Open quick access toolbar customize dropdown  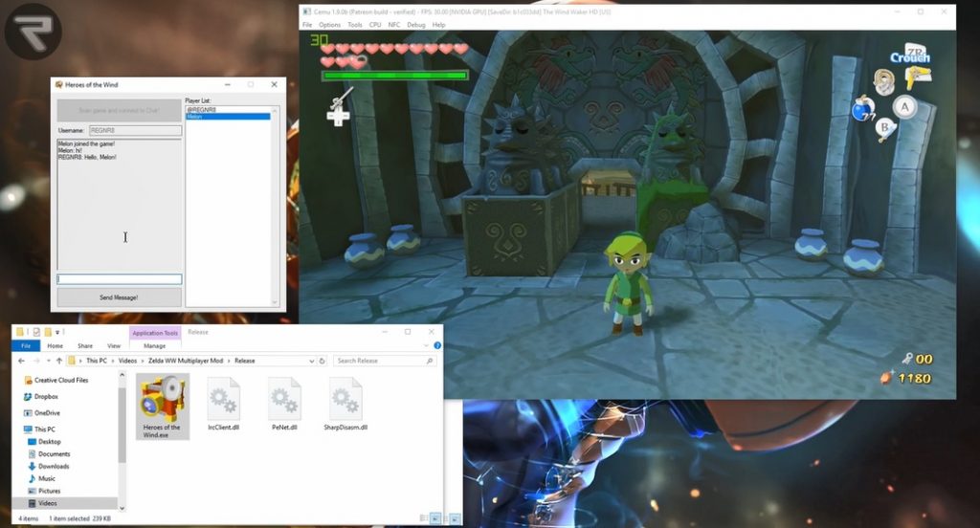point(57,332)
